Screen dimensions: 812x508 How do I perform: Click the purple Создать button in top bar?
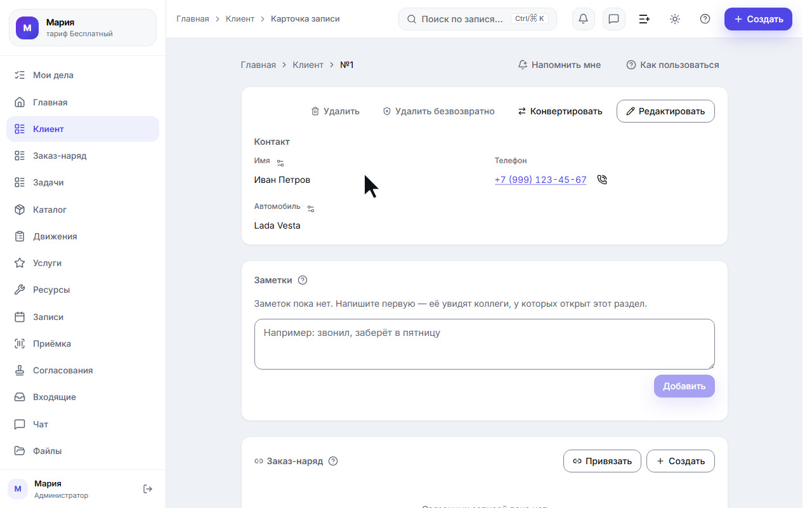click(758, 19)
